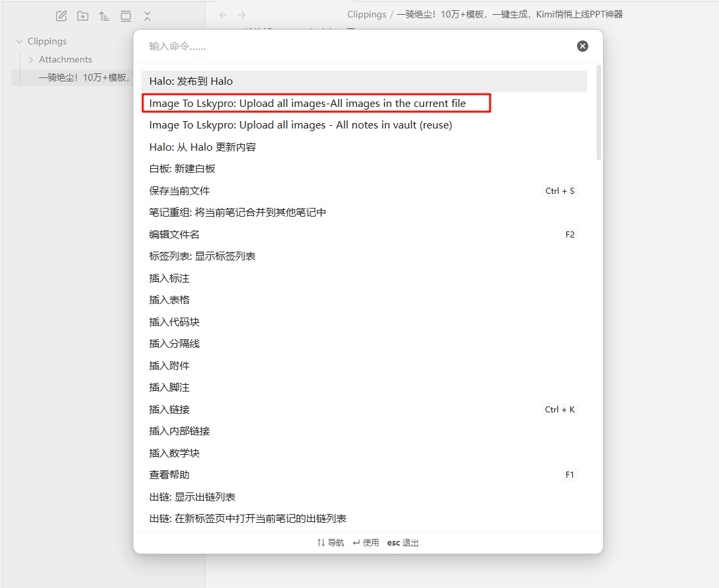The height and width of the screenshot is (588, 719).
Task: Clear the command input with the X icon
Action: pyautogui.click(x=582, y=46)
